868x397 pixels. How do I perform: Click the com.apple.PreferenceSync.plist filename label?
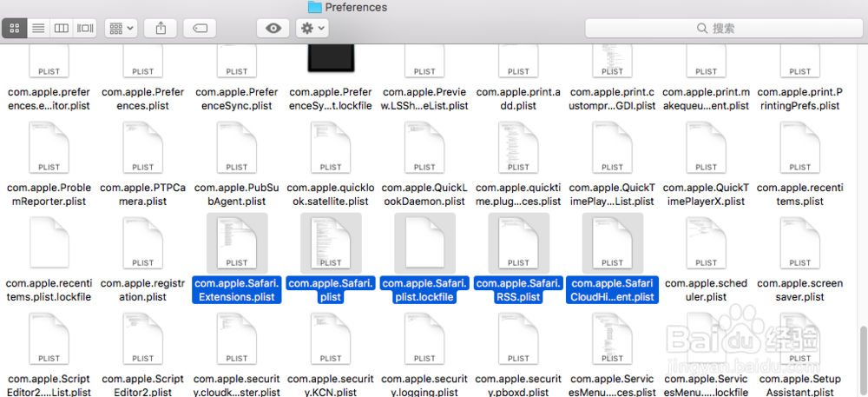pos(237,98)
